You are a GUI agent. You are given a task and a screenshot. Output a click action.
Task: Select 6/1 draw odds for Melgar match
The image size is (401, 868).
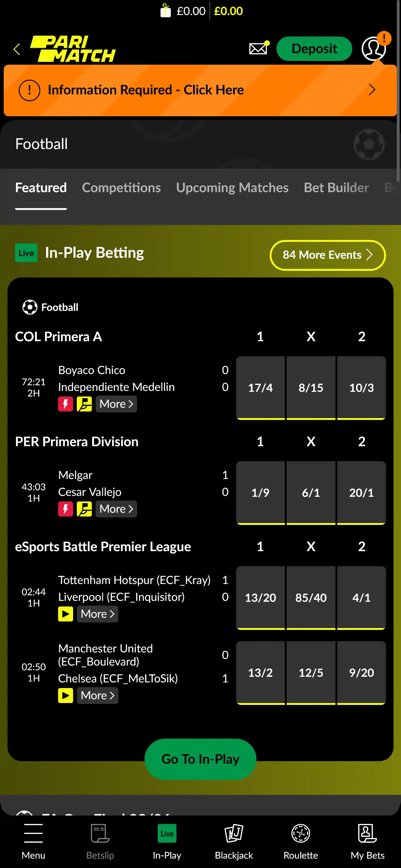311,493
